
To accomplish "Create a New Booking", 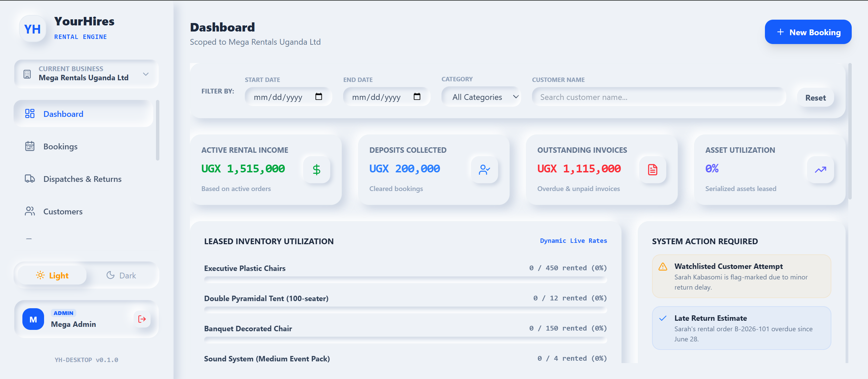I will 808,32.
